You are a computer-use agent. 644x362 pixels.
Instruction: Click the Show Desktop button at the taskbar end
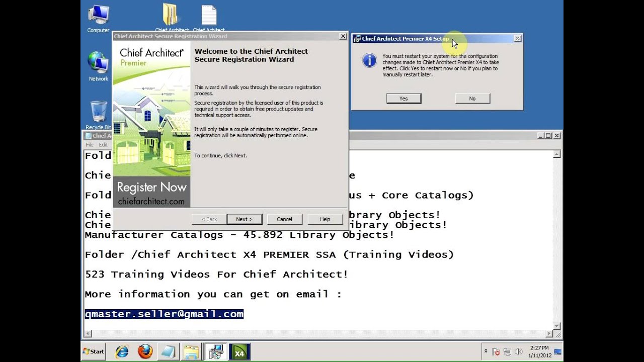click(x=558, y=351)
